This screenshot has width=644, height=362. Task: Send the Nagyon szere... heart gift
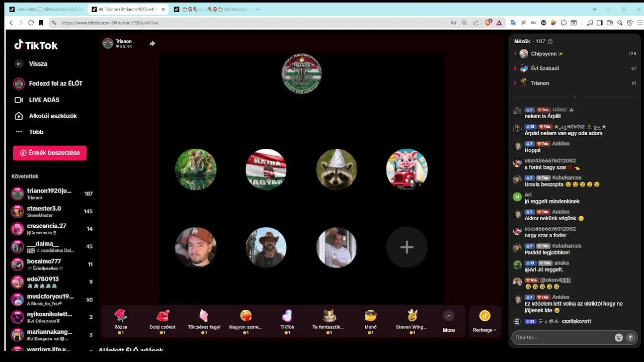[246, 321]
